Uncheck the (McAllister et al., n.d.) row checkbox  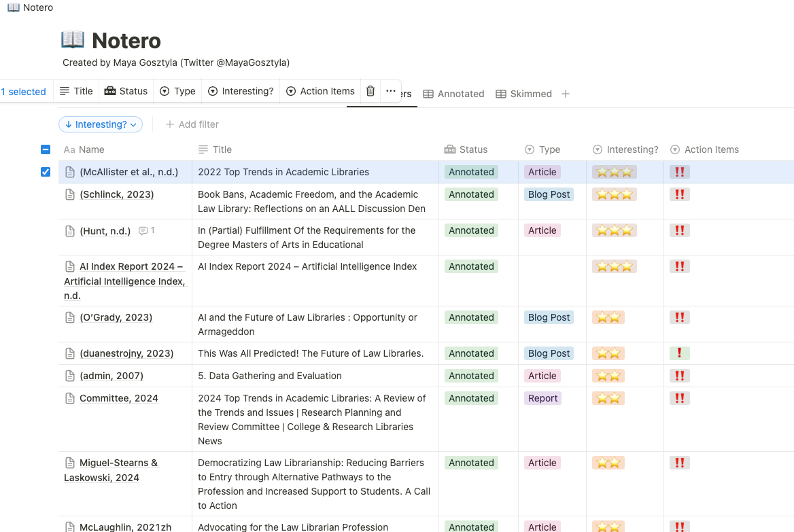click(x=46, y=172)
